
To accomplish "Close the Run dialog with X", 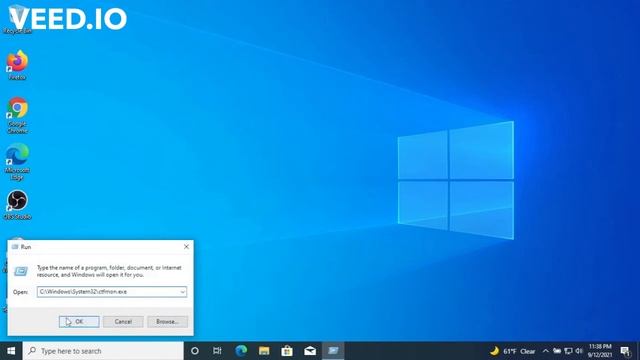I will coord(186,247).
